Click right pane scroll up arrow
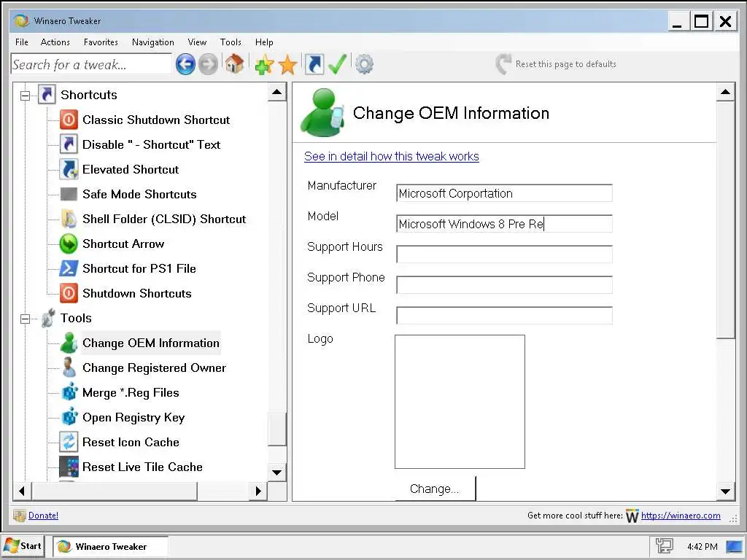 point(726,92)
